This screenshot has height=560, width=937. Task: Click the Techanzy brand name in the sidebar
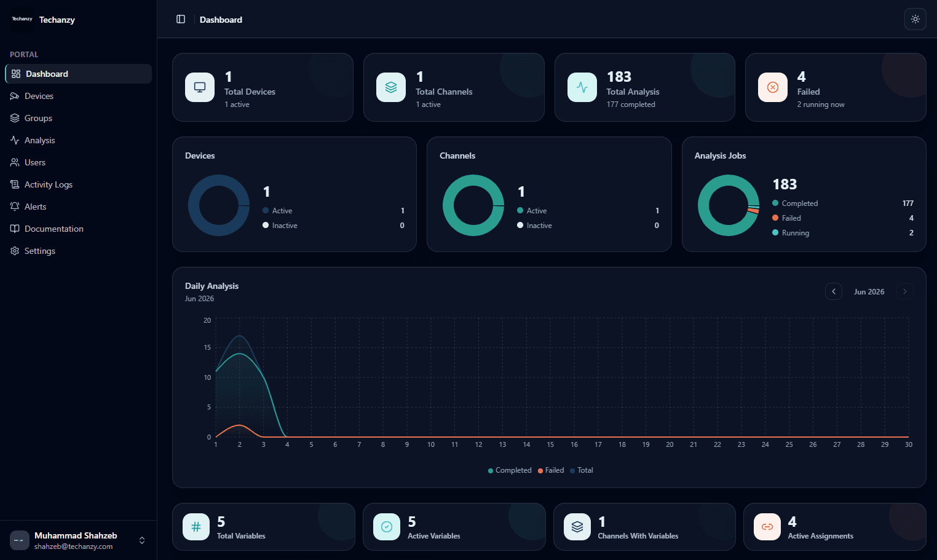click(57, 20)
